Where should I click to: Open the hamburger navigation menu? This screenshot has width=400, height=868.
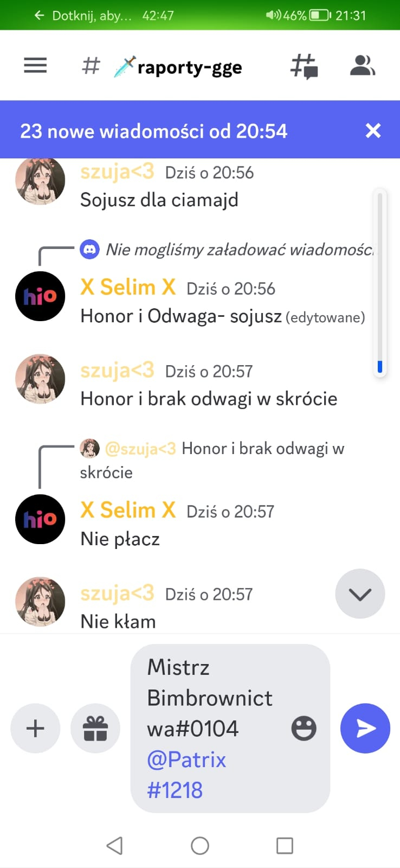coord(35,66)
